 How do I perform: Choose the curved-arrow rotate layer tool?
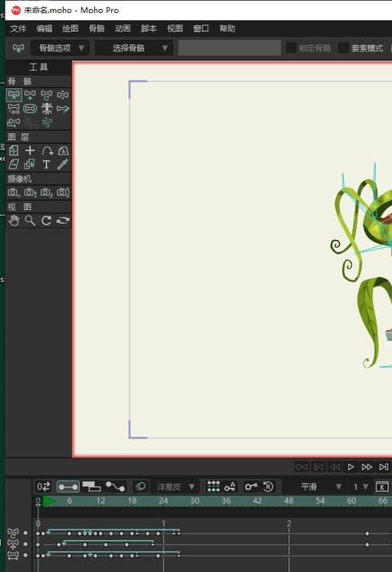47,150
